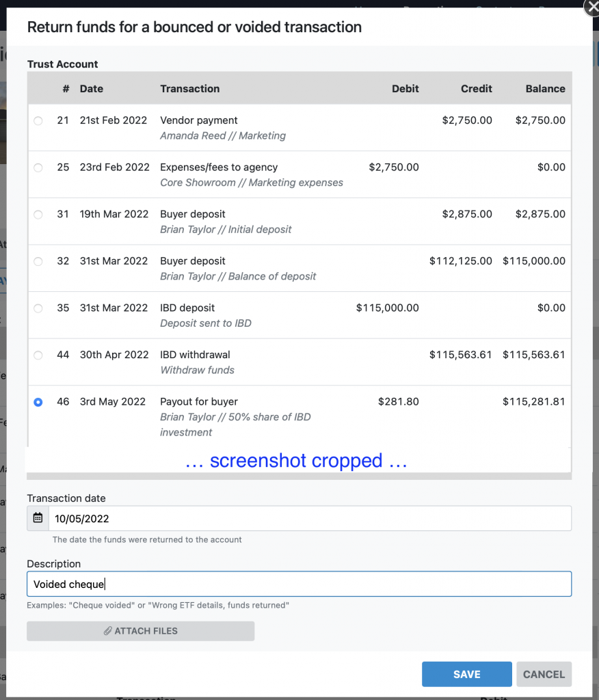Click into the Description text field

point(299,584)
